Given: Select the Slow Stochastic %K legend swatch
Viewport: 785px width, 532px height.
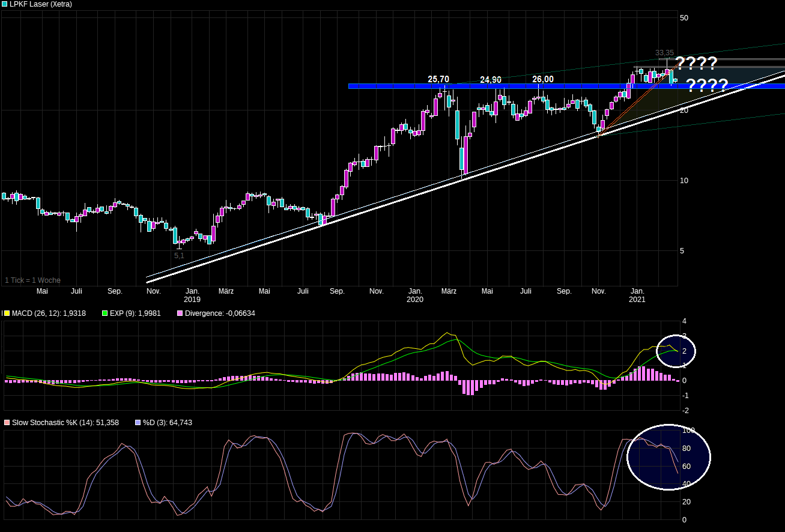Looking at the screenshot, I should [7, 422].
